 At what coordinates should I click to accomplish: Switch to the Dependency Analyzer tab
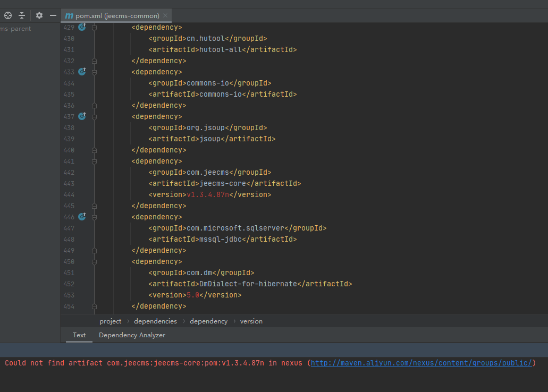tap(132, 335)
